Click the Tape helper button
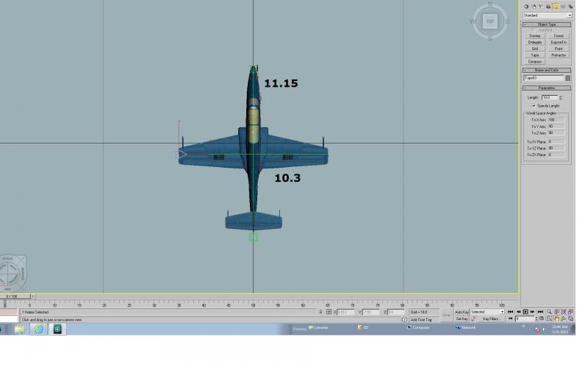The width and height of the screenshot is (588, 368). tap(535, 55)
